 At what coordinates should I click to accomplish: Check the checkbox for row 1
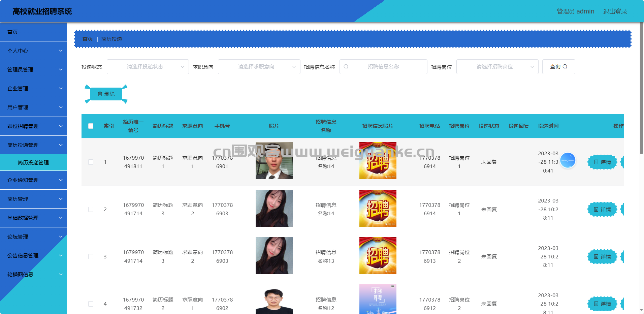(91, 162)
